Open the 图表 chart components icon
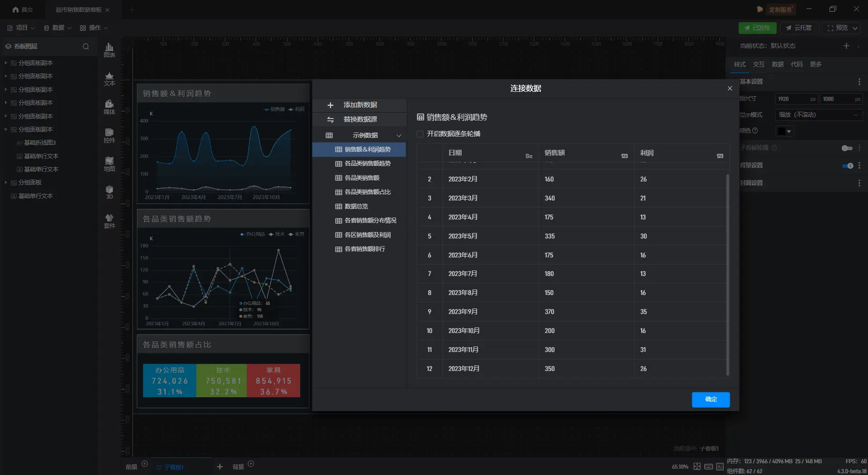The width and height of the screenshot is (868, 475). [109, 50]
